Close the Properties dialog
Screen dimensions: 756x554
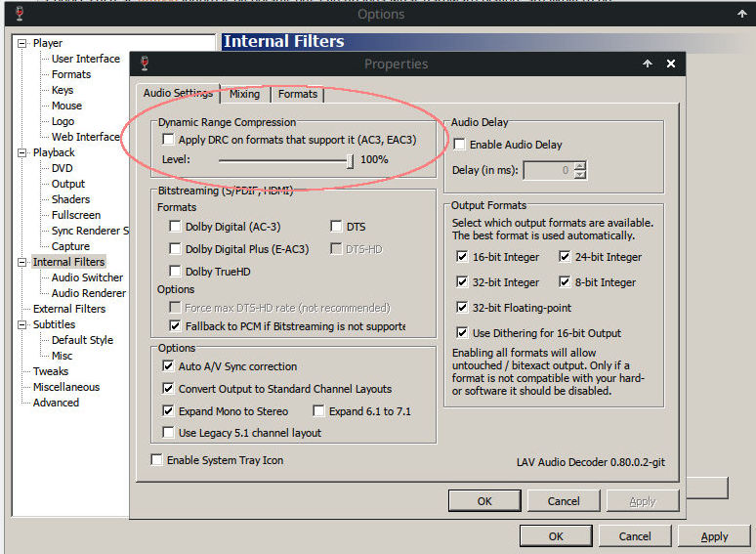point(671,64)
